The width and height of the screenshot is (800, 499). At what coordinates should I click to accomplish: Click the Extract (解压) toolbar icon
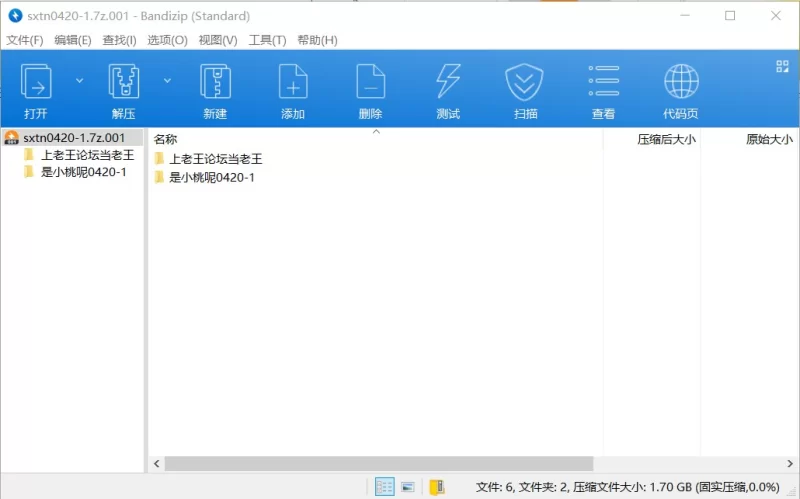[124, 82]
